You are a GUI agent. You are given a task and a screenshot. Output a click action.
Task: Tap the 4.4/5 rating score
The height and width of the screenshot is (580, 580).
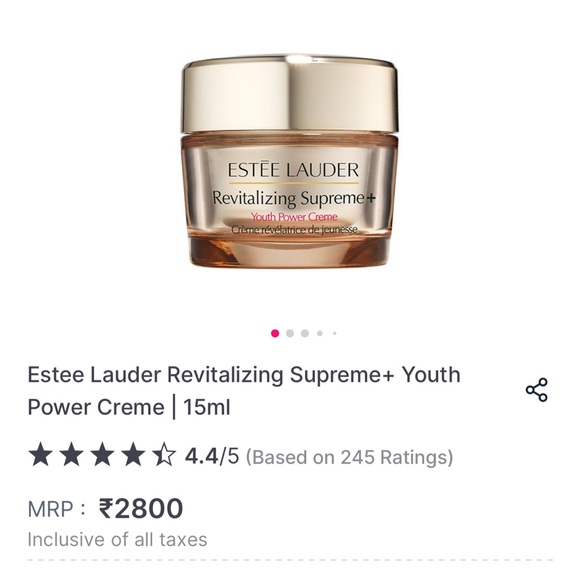[212, 456]
